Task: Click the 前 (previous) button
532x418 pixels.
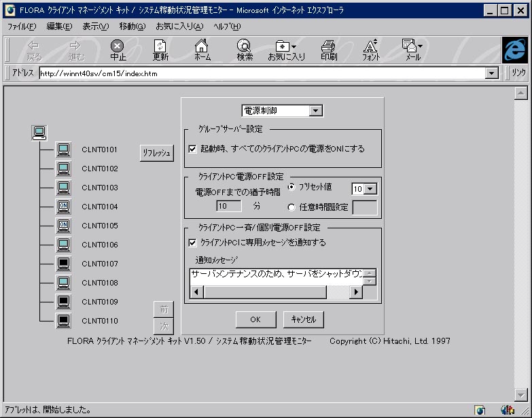Action: click(164, 309)
